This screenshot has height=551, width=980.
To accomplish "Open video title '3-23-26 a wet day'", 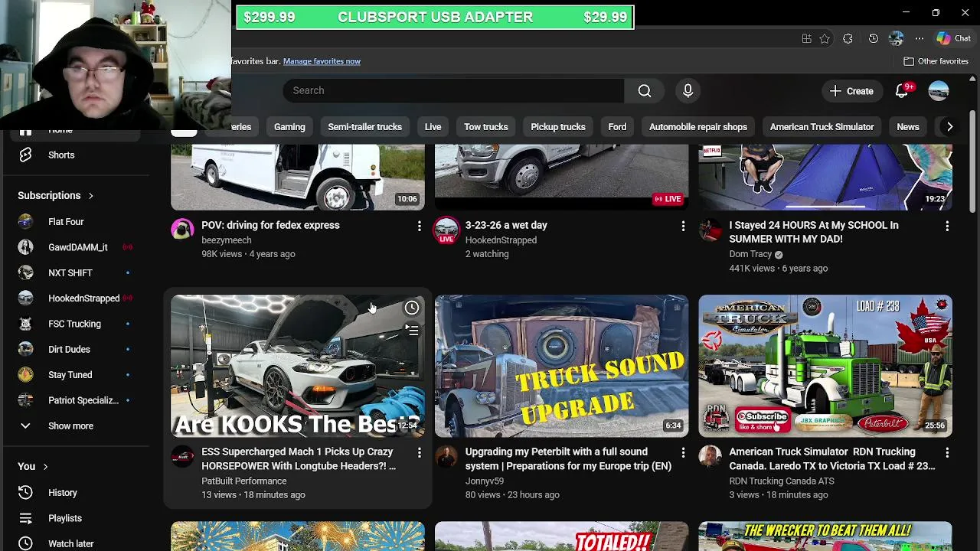I will pyautogui.click(x=506, y=226).
